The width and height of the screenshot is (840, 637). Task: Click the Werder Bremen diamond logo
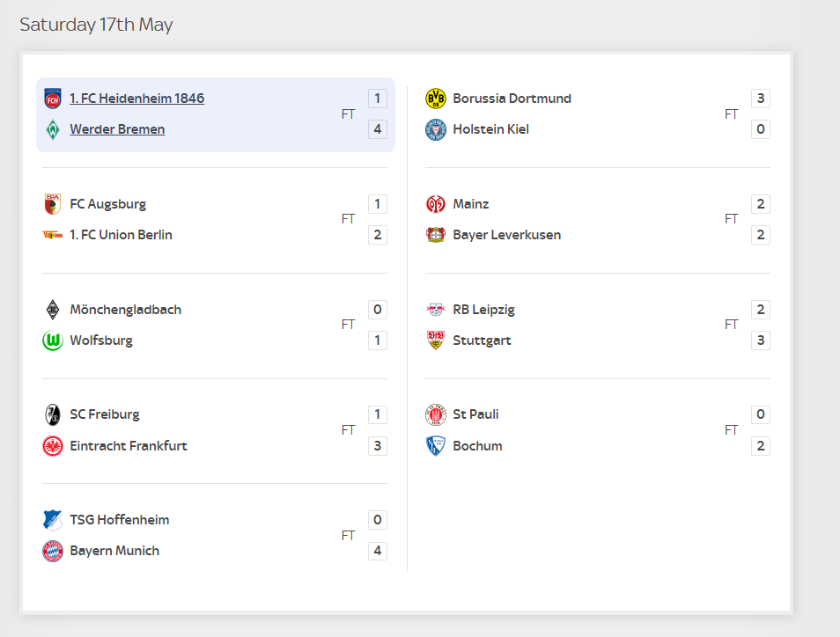[x=53, y=129]
